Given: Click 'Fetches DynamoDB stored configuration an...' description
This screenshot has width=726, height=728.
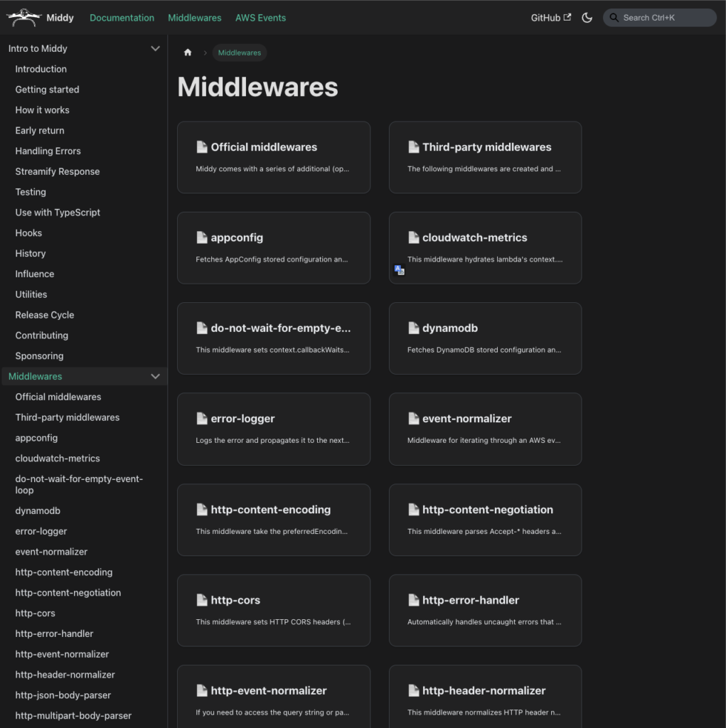Looking at the screenshot, I should click(484, 350).
